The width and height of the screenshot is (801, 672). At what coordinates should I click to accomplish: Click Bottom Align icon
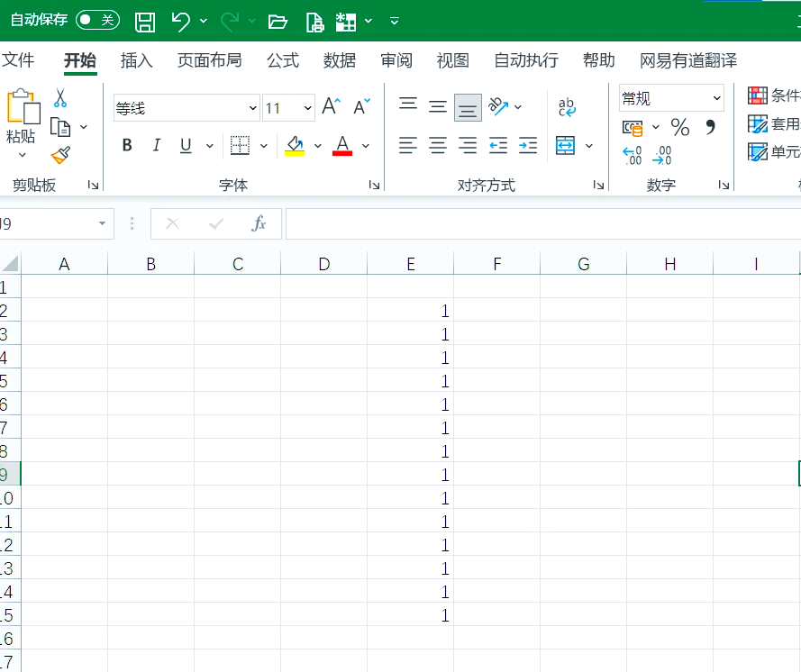click(468, 108)
